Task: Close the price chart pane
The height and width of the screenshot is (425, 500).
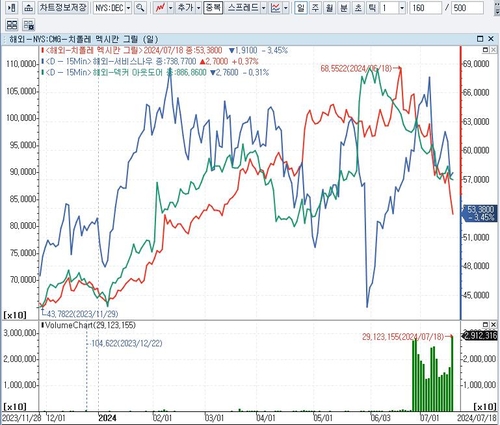Action: pos(493,50)
